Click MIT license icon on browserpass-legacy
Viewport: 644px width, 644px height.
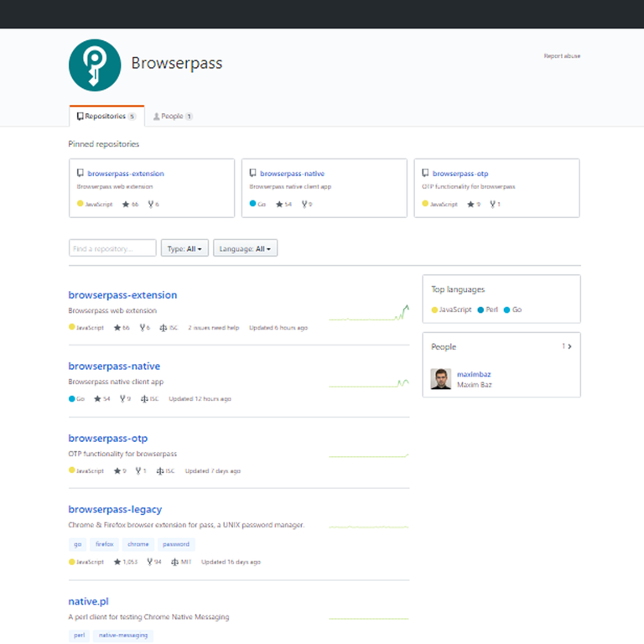[175, 562]
